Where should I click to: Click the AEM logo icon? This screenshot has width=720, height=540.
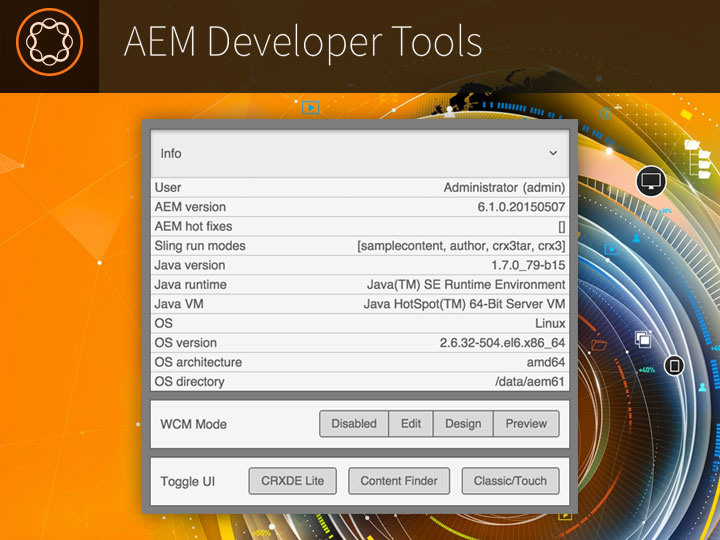[x=49, y=42]
